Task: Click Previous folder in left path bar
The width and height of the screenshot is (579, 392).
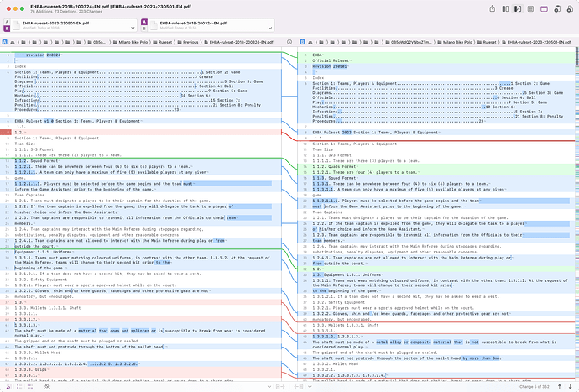Action: click(x=188, y=42)
